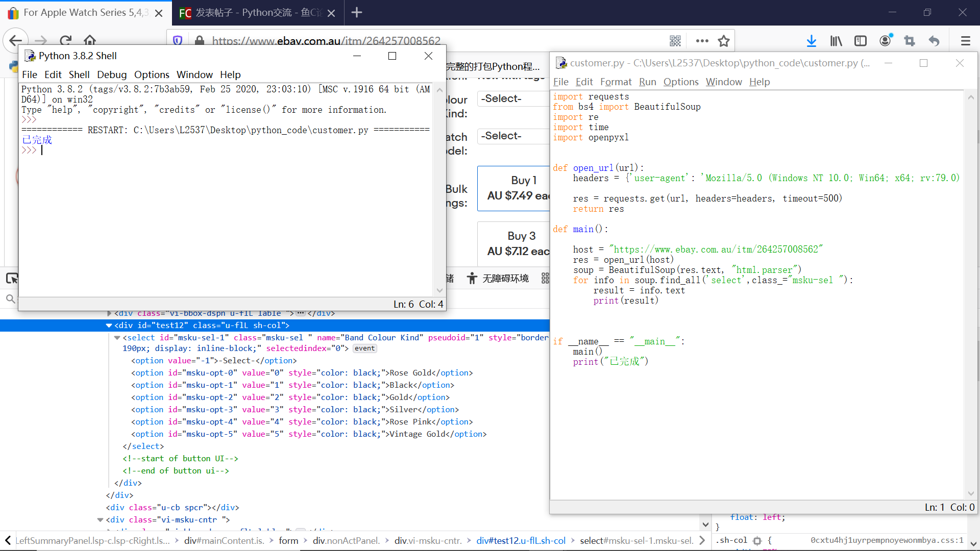Open Firefox downloads arrow
This screenshot has width=980, height=551.
(811, 41)
